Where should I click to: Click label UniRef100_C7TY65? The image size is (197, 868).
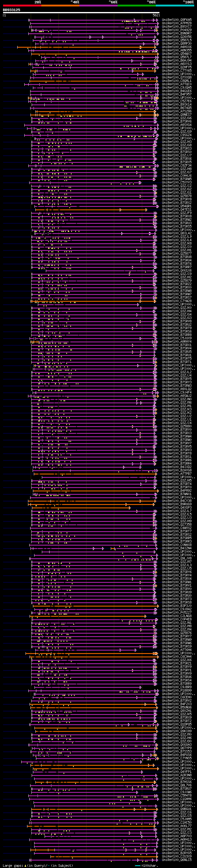(177, 71)
